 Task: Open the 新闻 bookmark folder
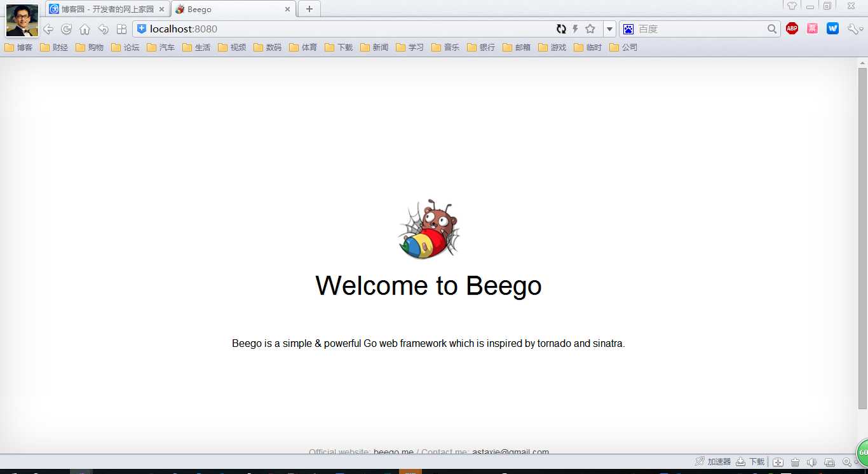(x=374, y=48)
